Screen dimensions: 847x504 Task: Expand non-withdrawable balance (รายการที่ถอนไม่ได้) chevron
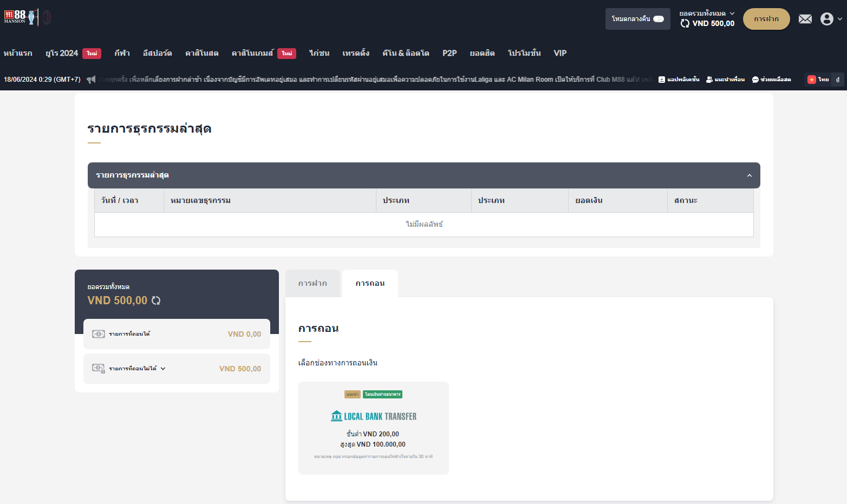point(163,369)
